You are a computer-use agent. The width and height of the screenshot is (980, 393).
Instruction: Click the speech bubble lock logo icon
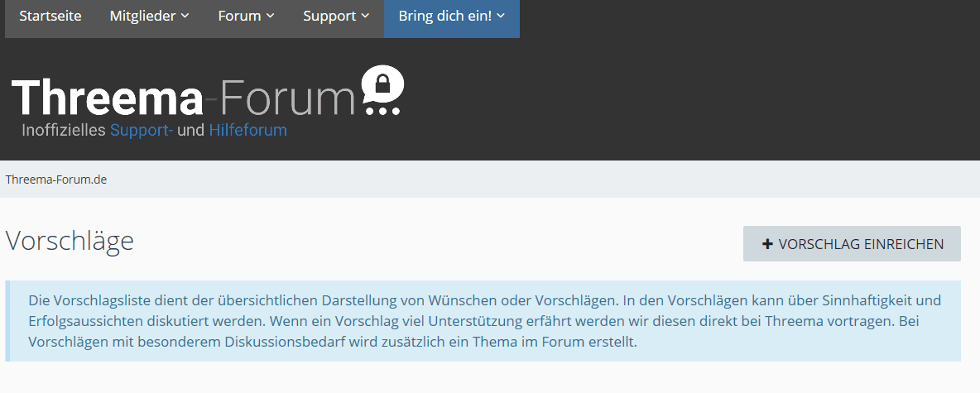382,90
